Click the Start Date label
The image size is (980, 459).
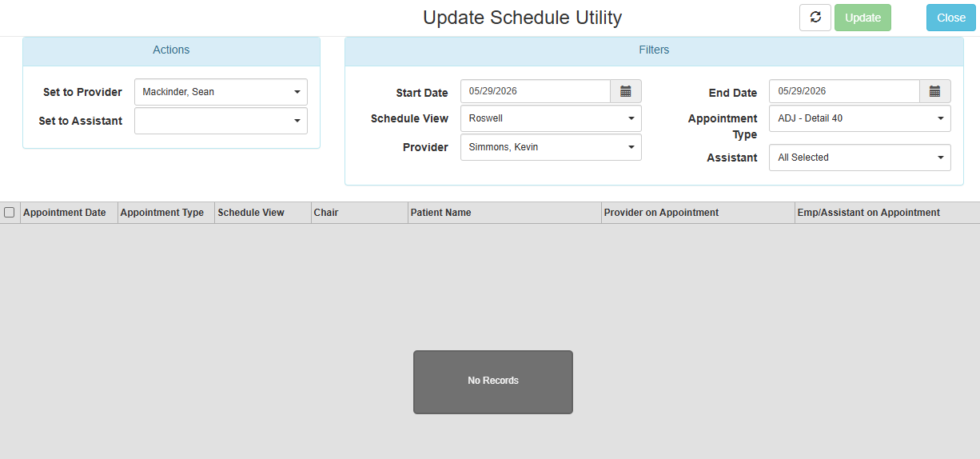click(x=422, y=93)
